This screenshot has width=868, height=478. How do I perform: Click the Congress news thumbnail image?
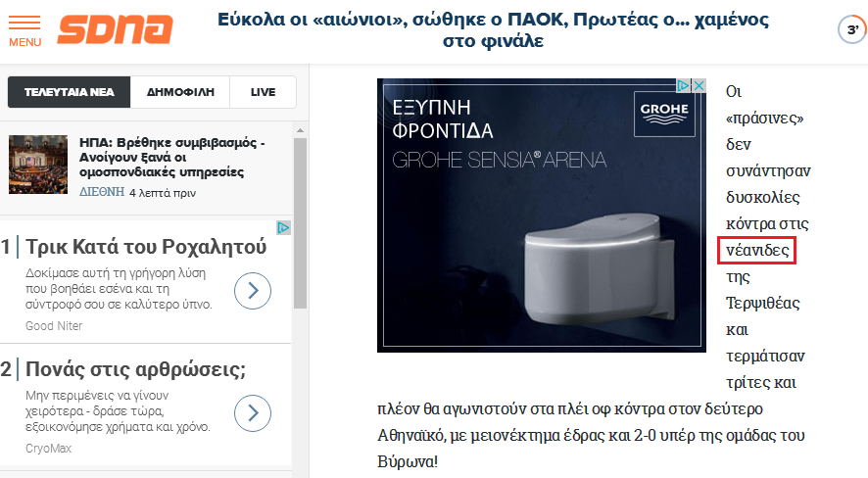pyautogui.click(x=38, y=165)
